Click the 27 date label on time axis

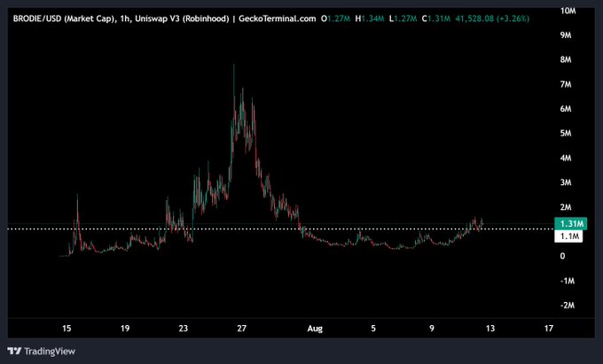pyautogui.click(x=241, y=329)
